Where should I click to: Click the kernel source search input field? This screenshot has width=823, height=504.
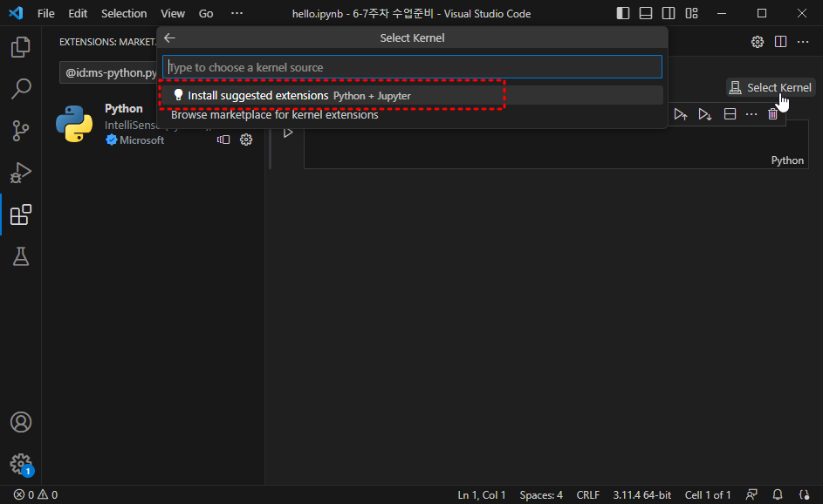pyautogui.click(x=412, y=65)
